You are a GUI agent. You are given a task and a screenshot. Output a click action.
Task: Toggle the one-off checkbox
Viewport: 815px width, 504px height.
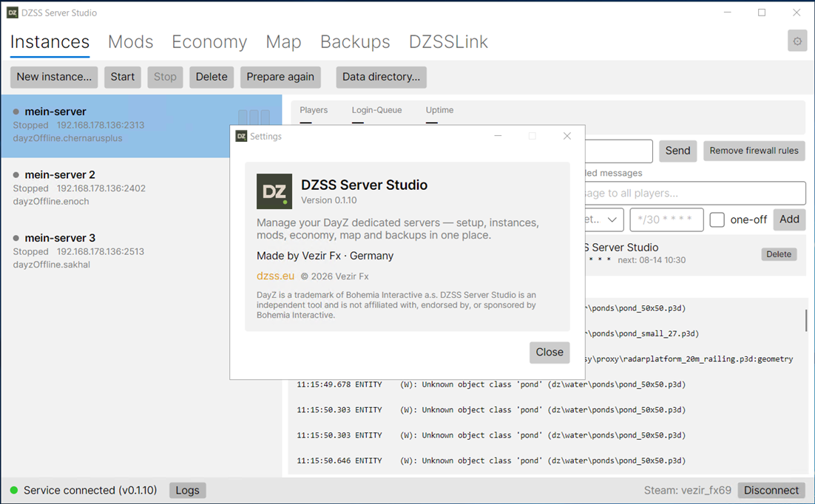pos(717,219)
